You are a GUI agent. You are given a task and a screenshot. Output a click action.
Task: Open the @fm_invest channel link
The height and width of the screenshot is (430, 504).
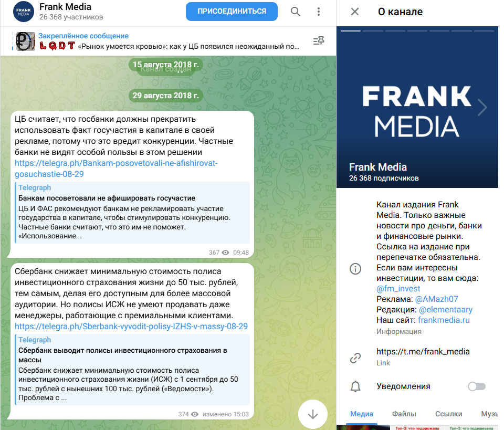(398, 289)
